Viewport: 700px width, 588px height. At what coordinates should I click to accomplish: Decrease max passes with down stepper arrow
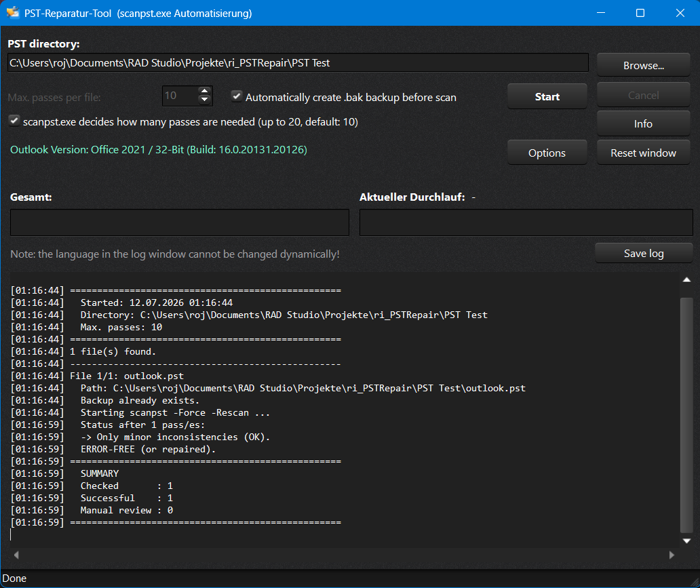[x=204, y=100]
